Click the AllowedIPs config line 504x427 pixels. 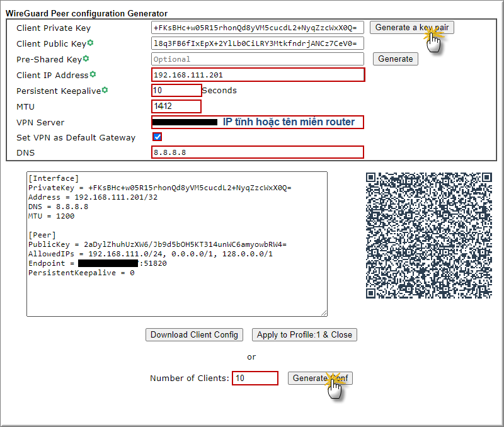pyautogui.click(x=151, y=254)
